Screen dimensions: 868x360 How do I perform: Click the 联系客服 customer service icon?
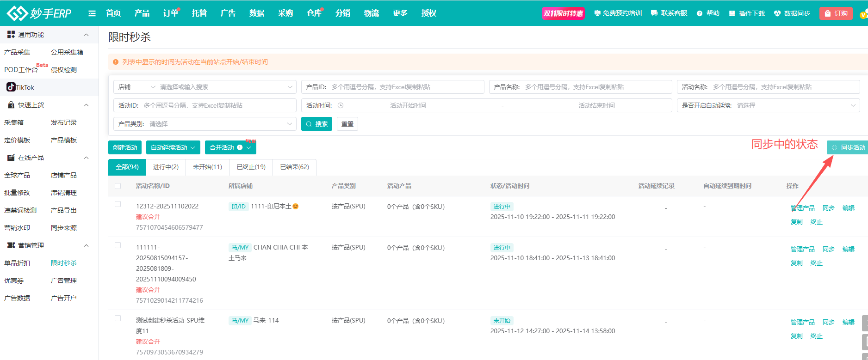click(x=654, y=13)
